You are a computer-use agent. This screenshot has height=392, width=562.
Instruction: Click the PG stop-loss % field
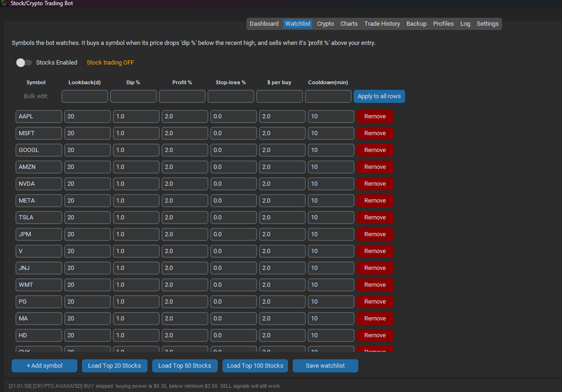[x=234, y=302]
